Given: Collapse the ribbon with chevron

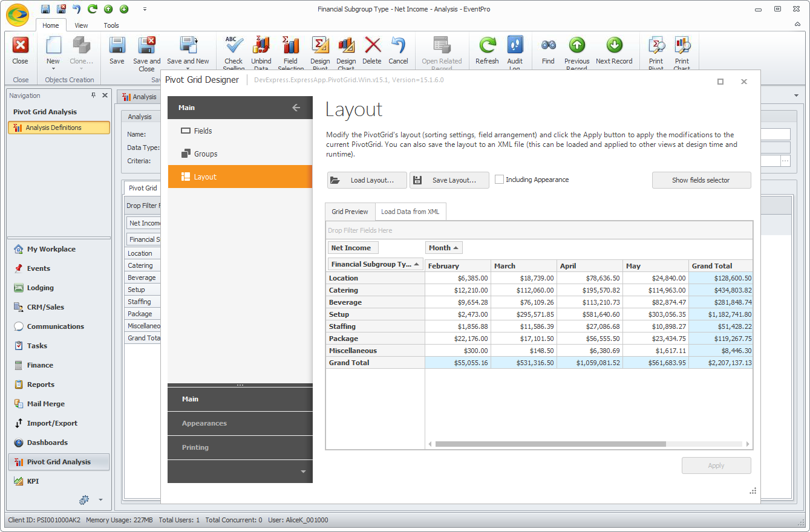Looking at the screenshot, I should click(x=797, y=25).
